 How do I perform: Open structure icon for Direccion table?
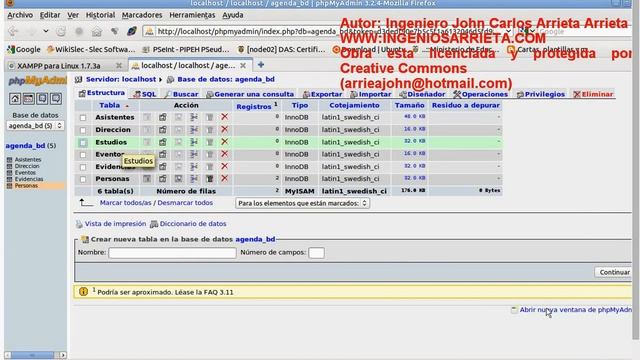point(162,130)
